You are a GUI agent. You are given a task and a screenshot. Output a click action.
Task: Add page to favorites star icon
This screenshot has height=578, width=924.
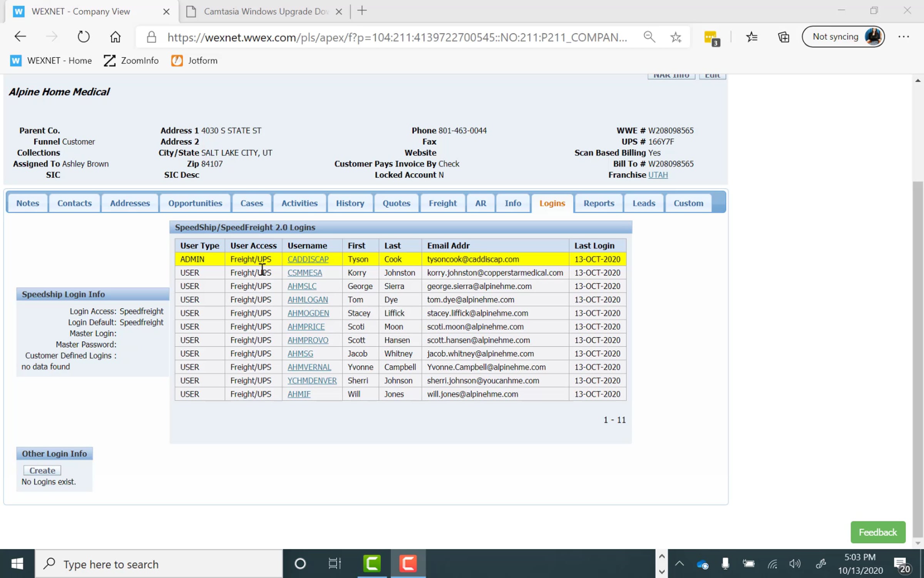point(676,37)
